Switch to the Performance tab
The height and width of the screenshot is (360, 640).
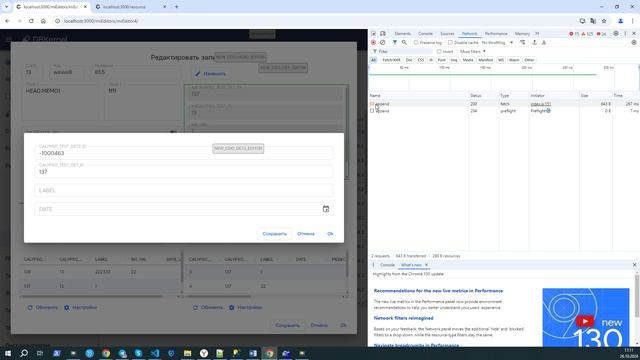[x=496, y=33]
